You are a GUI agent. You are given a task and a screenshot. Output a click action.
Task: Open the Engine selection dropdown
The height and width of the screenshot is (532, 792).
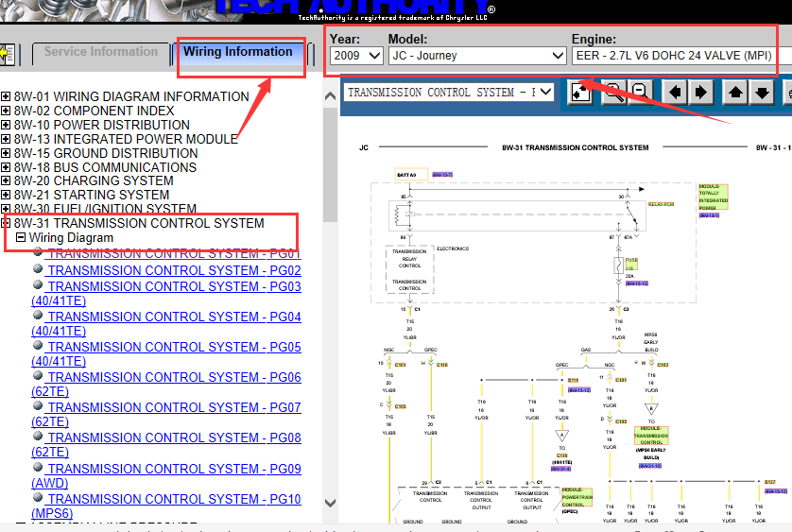[x=675, y=56]
